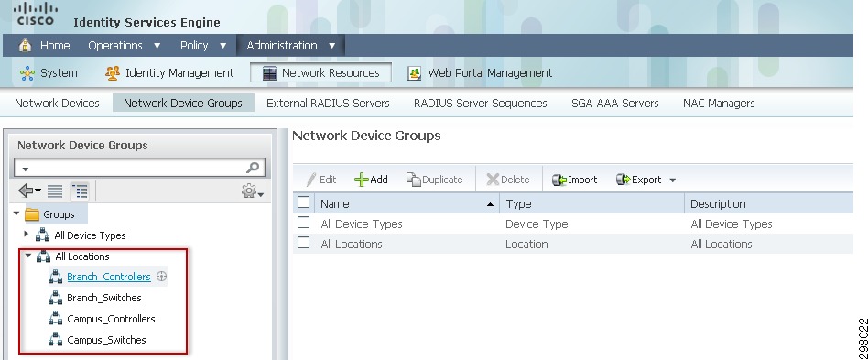Switch to flat list view icon
This screenshot has width=868, height=360.
pos(54,191)
